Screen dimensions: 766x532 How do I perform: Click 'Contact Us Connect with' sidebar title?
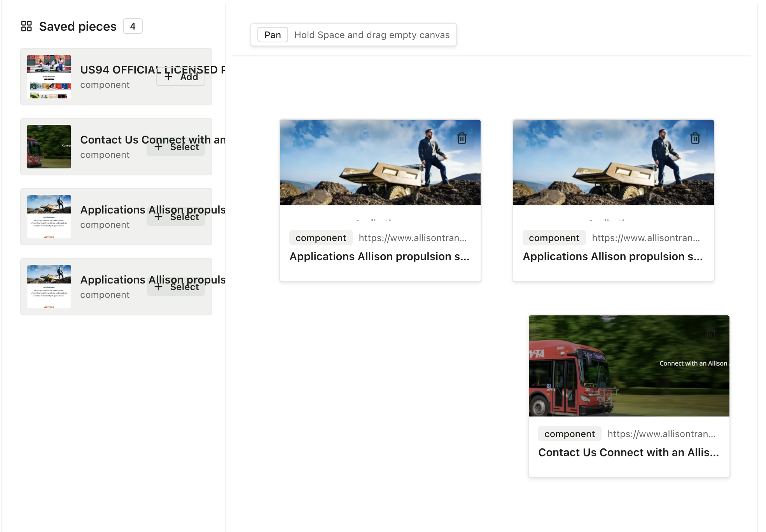point(152,140)
